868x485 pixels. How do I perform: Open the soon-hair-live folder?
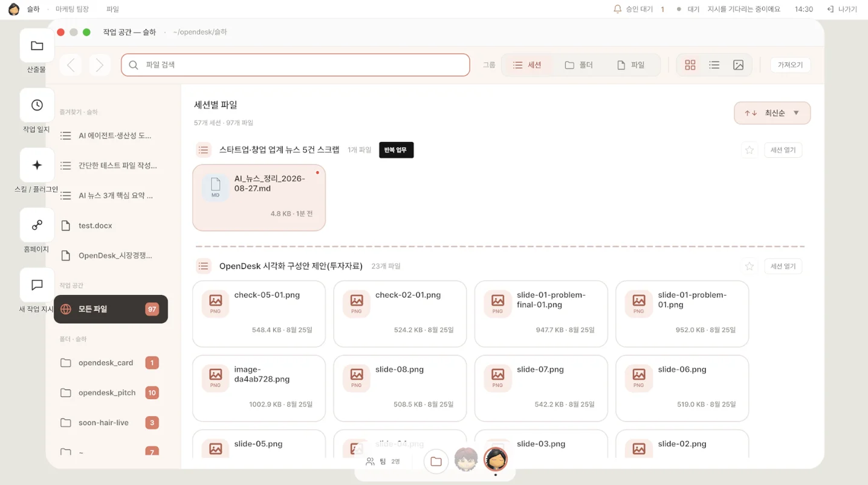[x=111, y=423]
